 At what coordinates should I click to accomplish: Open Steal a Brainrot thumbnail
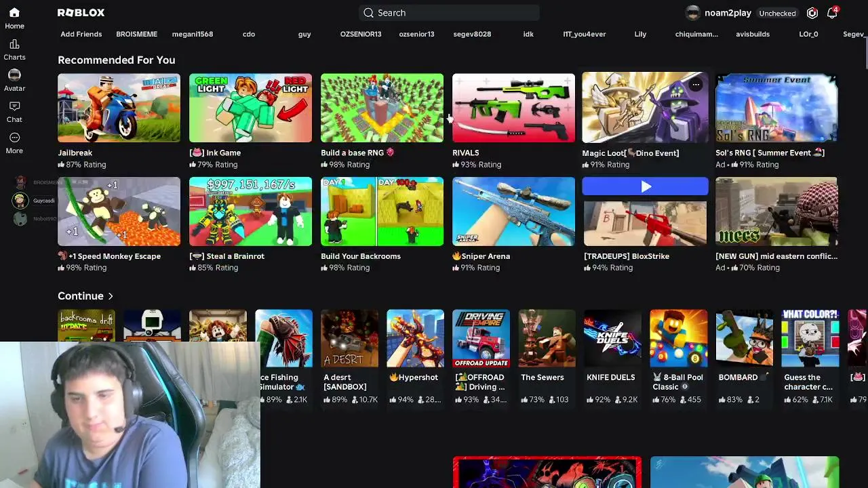[x=250, y=211]
